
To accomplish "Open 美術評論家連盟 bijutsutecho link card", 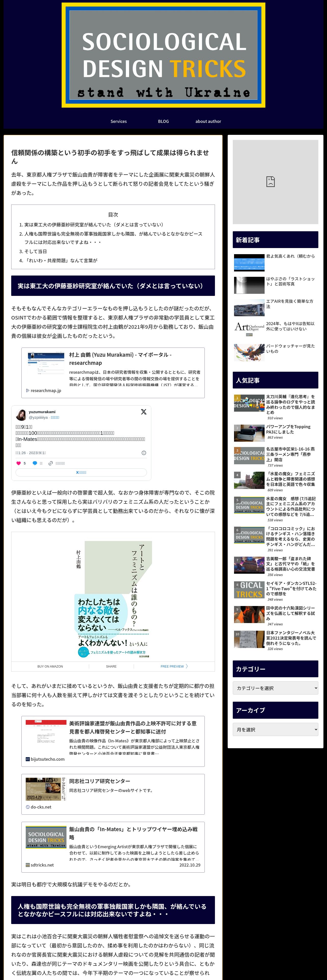I will pyautogui.click(x=113, y=741).
